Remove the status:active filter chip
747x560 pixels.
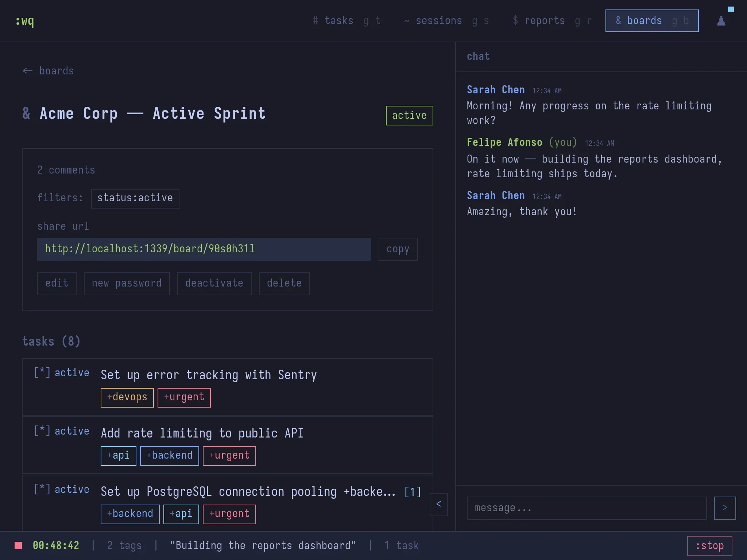point(135,198)
